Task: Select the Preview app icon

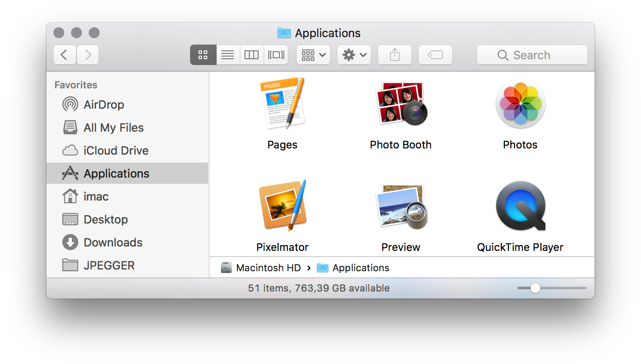Action: coord(401,207)
